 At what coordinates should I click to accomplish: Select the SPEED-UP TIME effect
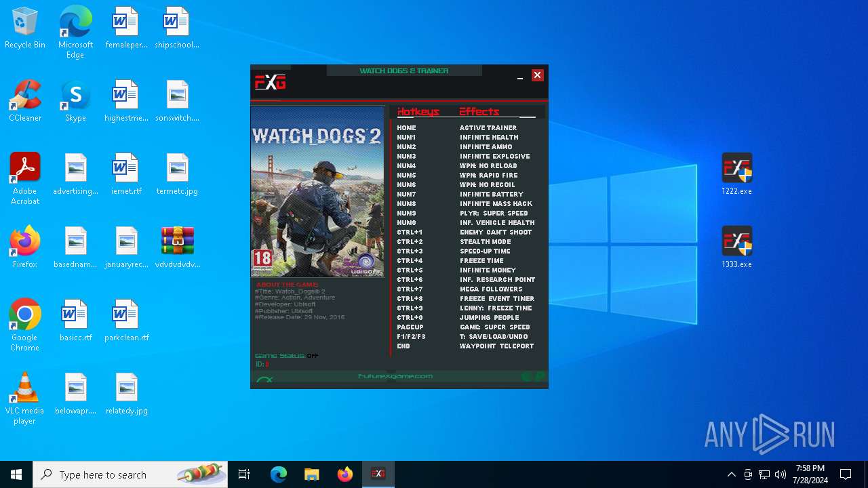tap(485, 251)
